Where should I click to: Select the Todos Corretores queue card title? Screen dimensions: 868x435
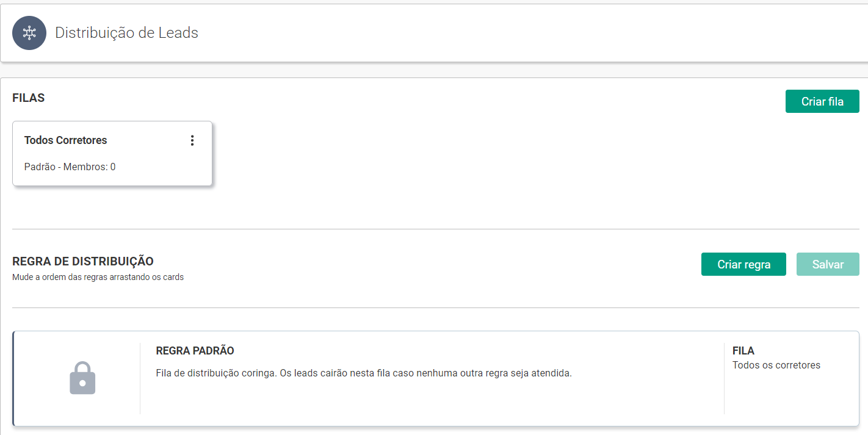click(65, 140)
